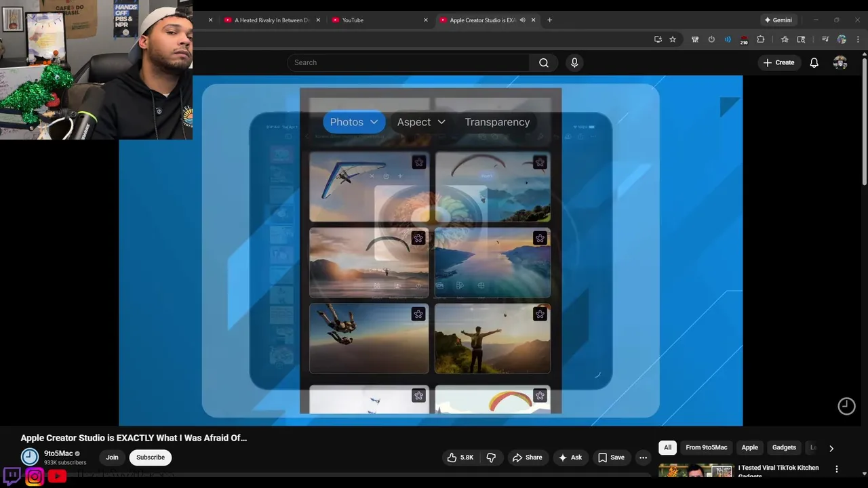868x488 pixels.
Task: Click the Gemini button
Action: [x=778, y=20]
